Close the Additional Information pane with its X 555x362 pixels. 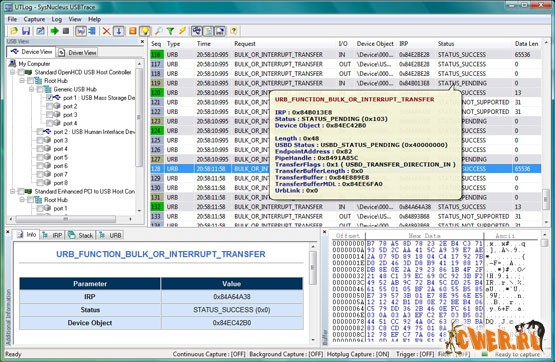click(8, 232)
